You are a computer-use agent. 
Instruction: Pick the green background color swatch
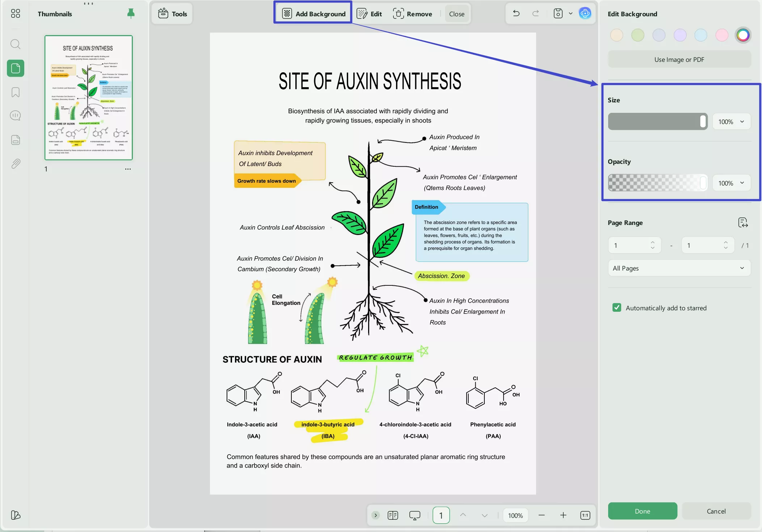click(637, 35)
